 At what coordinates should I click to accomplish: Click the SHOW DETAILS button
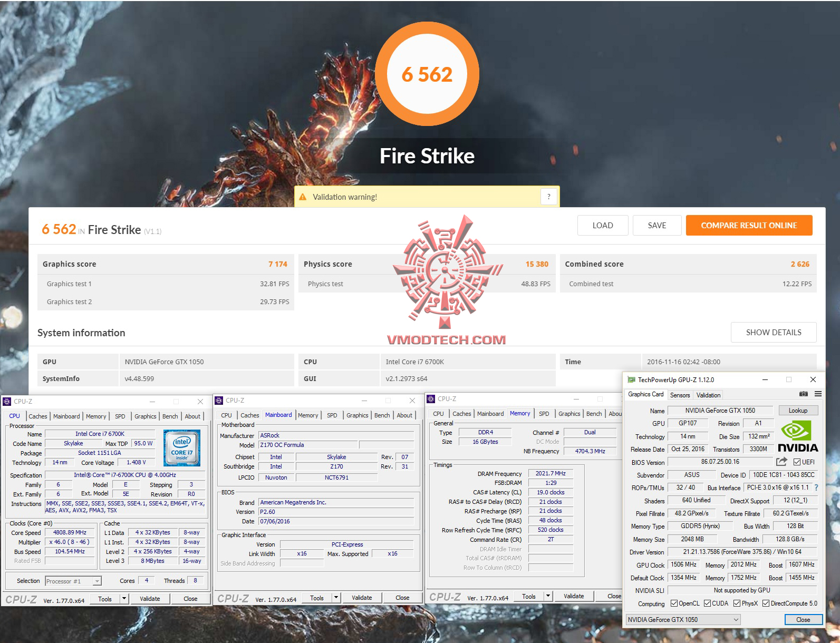[774, 333]
